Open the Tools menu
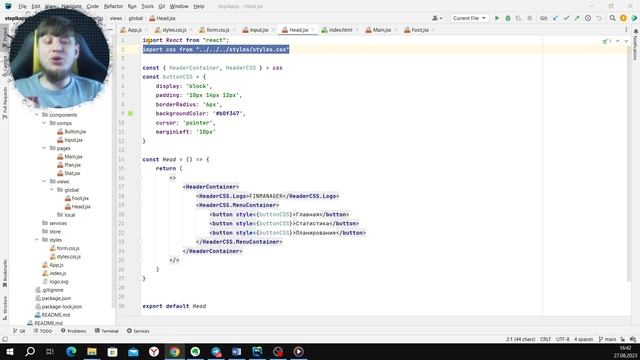 click(147, 6)
